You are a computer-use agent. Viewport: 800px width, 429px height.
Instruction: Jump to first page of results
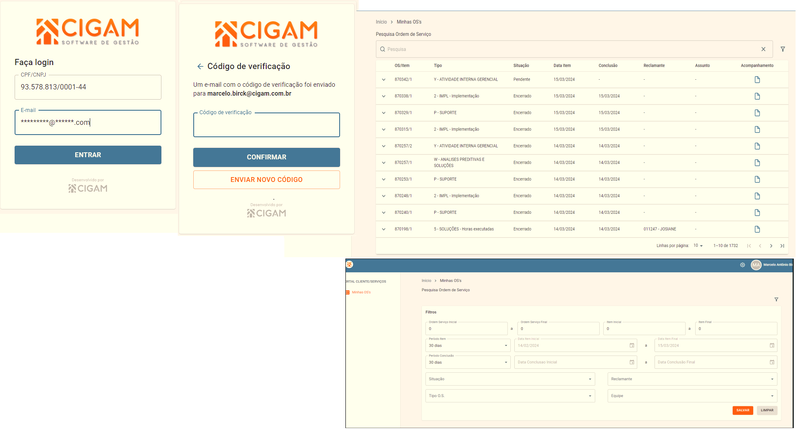[749, 246]
